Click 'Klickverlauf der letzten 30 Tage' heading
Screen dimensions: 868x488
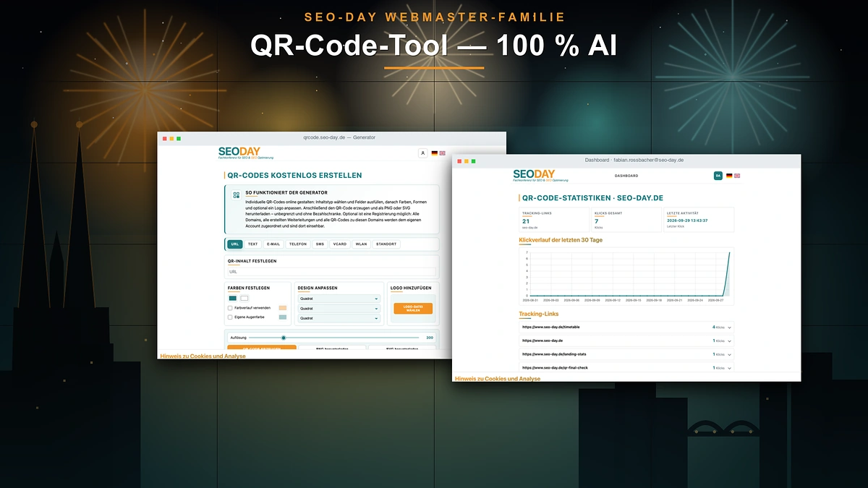(x=561, y=240)
